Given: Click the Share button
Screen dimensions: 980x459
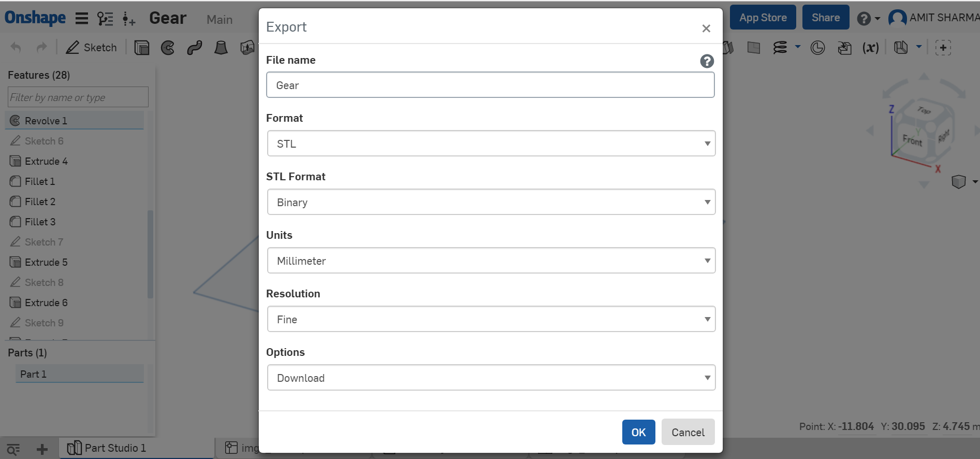Looking at the screenshot, I should point(825,18).
